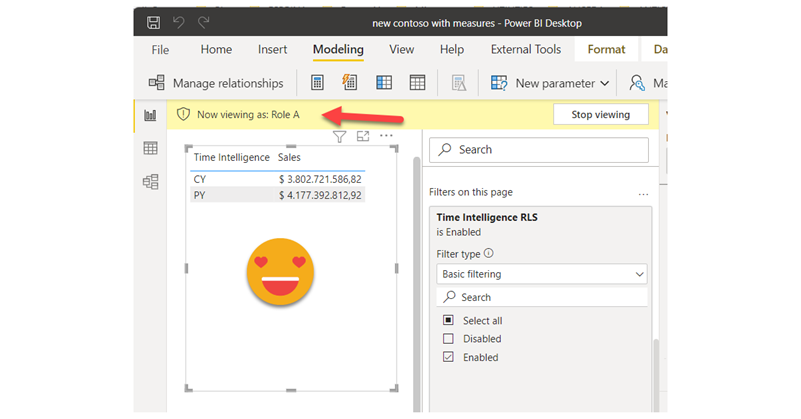The height and width of the screenshot is (419, 801).
Task: Click the New table icon
Action: (417, 83)
